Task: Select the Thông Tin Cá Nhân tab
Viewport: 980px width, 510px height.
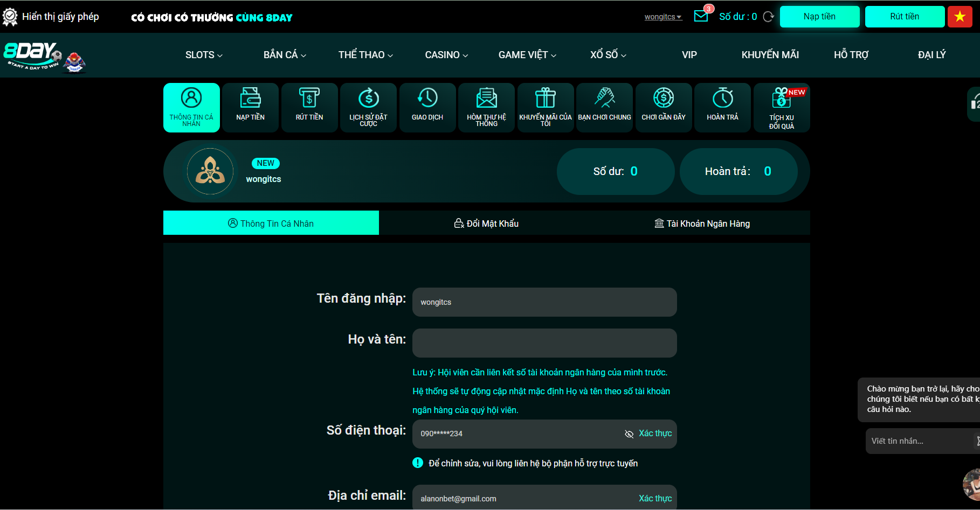Action: (x=271, y=223)
